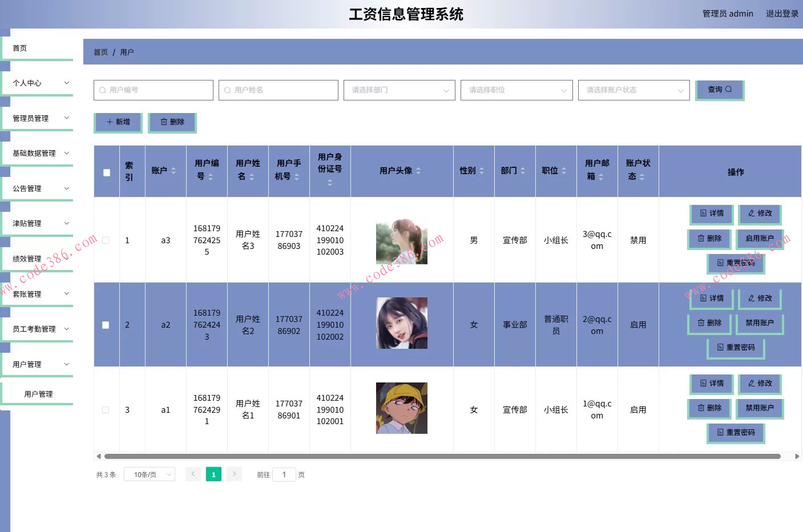The height and width of the screenshot is (532, 803).
Task: Click the 前往 page number input
Action: tap(284, 474)
